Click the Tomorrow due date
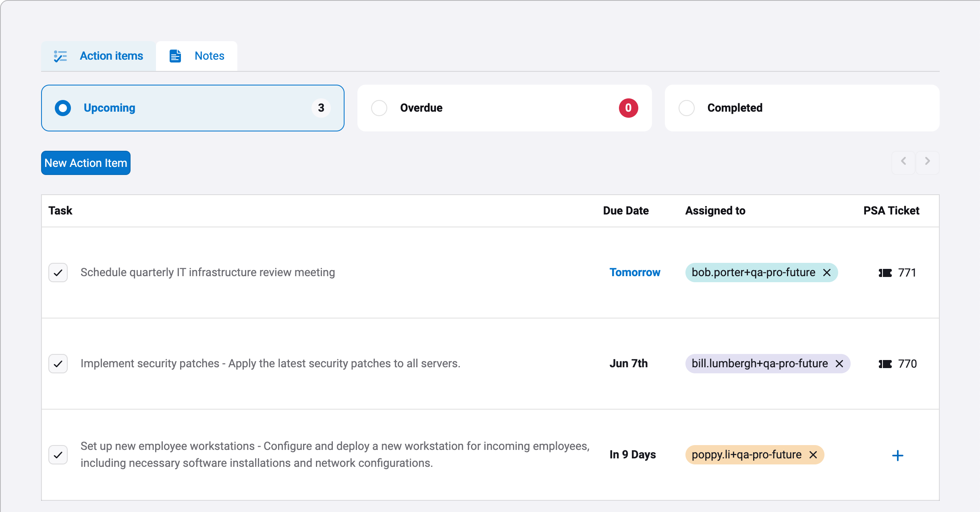The height and width of the screenshot is (512, 980). tap(635, 273)
